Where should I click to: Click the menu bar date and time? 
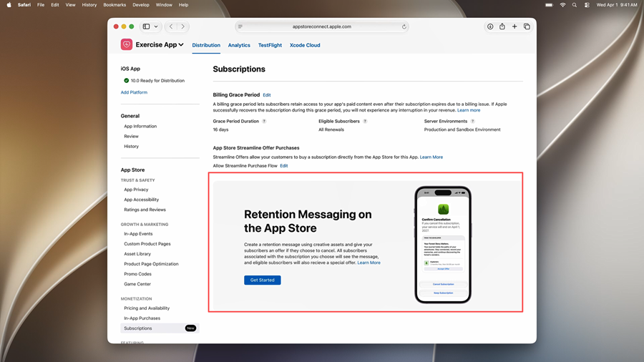pos(617,5)
